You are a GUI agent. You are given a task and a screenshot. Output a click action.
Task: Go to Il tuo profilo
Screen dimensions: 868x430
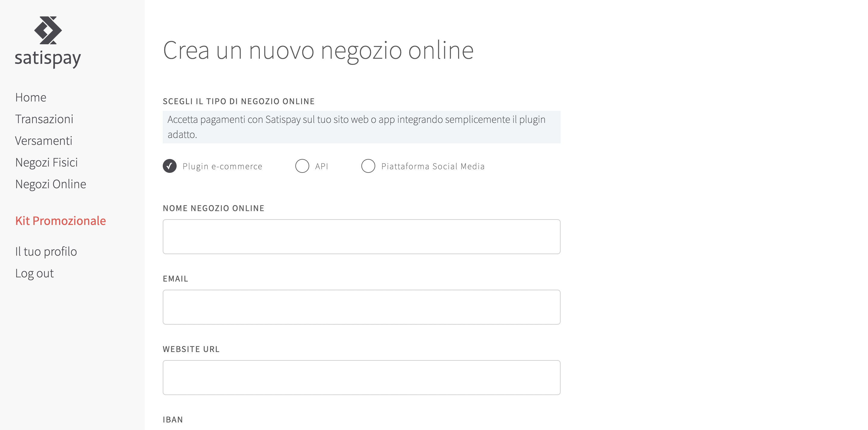(46, 251)
